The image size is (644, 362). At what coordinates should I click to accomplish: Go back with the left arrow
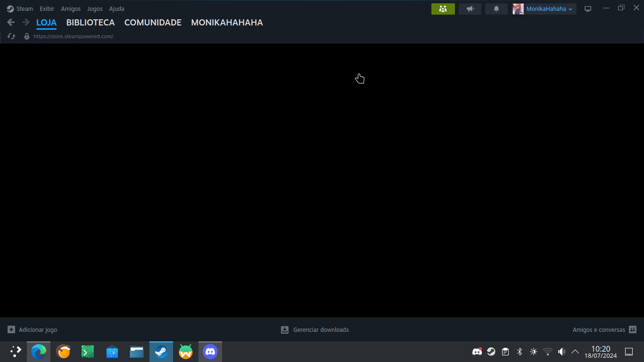click(11, 22)
